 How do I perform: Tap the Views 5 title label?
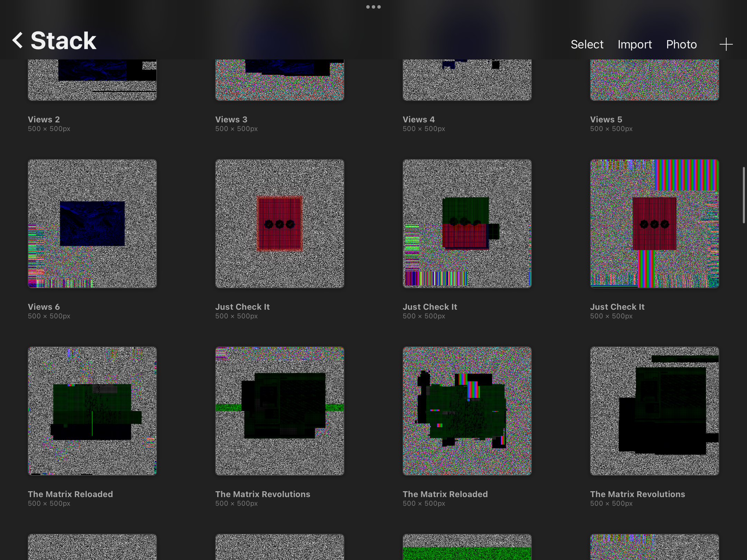(x=606, y=120)
